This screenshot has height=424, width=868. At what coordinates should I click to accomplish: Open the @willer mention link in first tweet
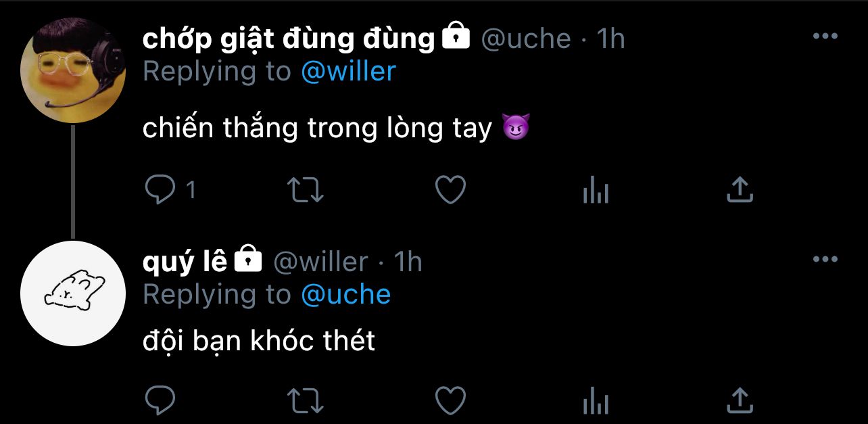(348, 72)
